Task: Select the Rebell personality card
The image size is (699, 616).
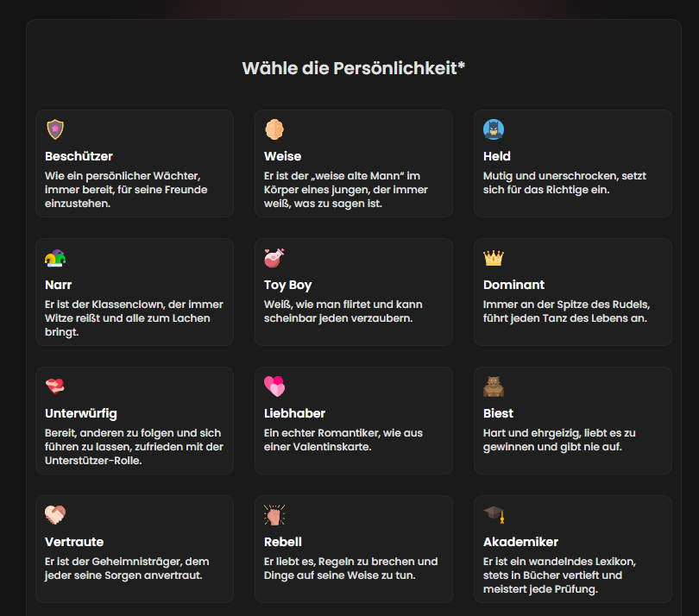Action: (354, 548)
